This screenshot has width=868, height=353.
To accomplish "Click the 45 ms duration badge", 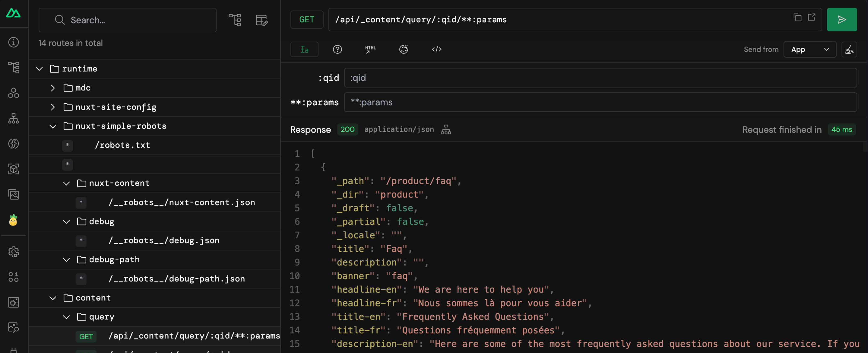I will click(841, 129).
